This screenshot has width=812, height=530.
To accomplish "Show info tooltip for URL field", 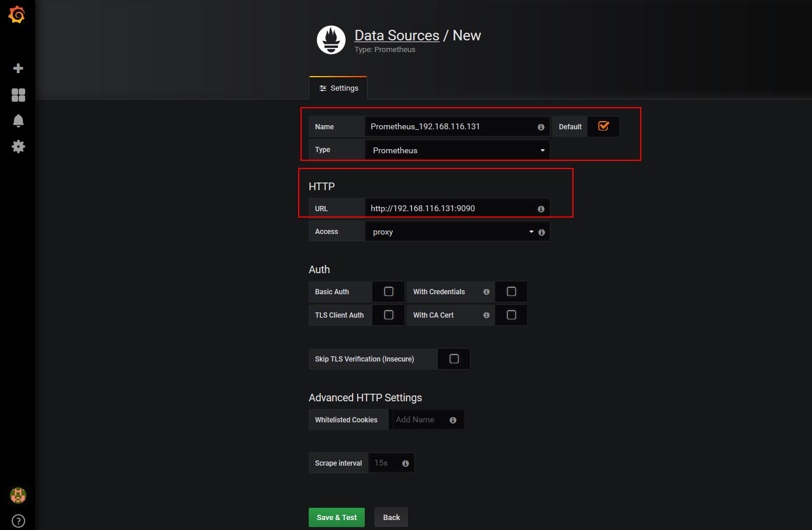I will coord(541,209).
